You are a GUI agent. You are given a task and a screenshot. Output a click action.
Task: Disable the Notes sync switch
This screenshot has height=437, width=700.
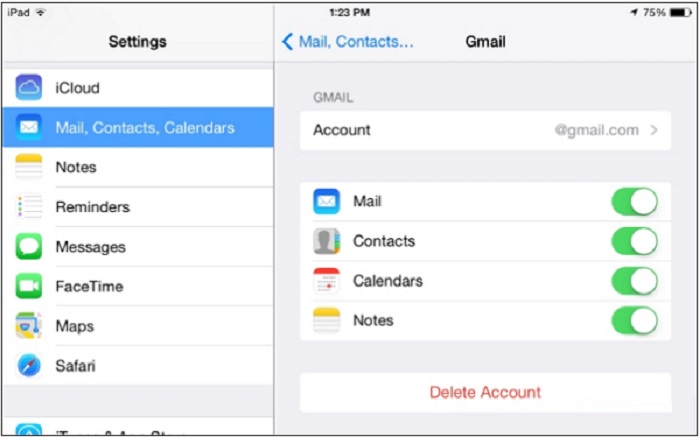tap(635, 321)
